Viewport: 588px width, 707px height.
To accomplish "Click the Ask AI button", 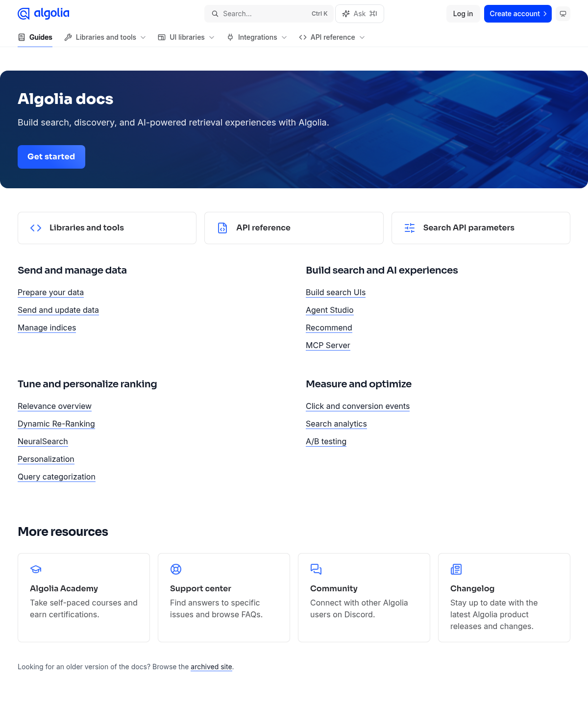I will pyautogui.click(x=360, y=14).
